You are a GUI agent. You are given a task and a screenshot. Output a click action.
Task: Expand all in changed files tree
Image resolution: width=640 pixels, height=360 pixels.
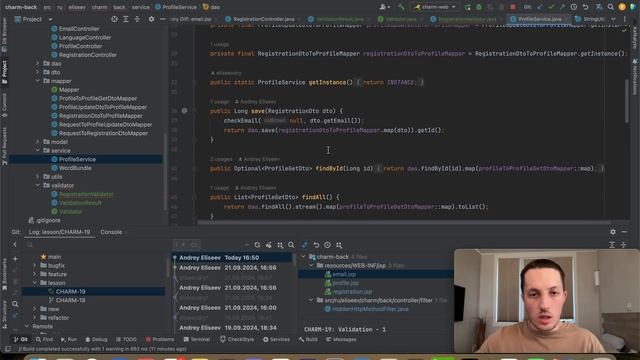612,245
